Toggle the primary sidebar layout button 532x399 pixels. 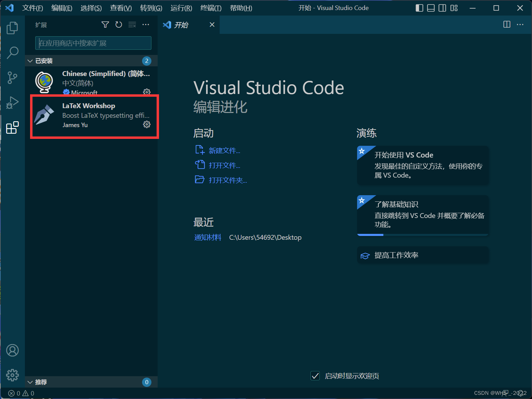tap(419, 8)
